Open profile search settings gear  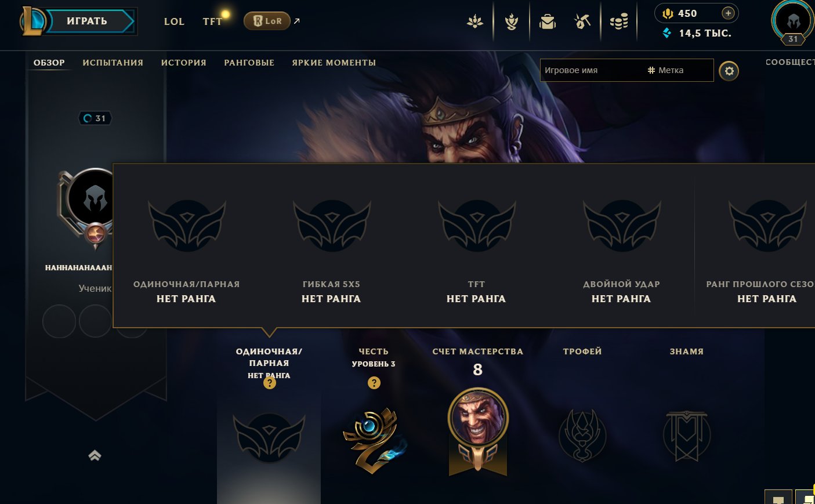pyautogui.click(x=729, y=71)
